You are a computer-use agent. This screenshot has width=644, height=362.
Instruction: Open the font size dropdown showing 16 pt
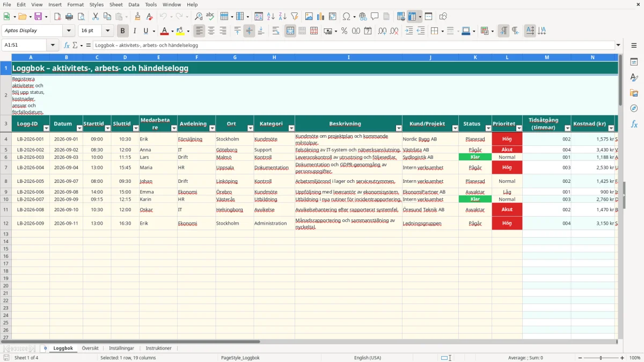click(x=108, y=31)
